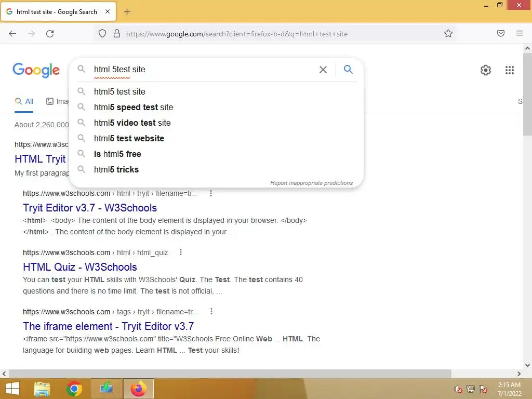Open network status tray icon

[x=471, y=389]
